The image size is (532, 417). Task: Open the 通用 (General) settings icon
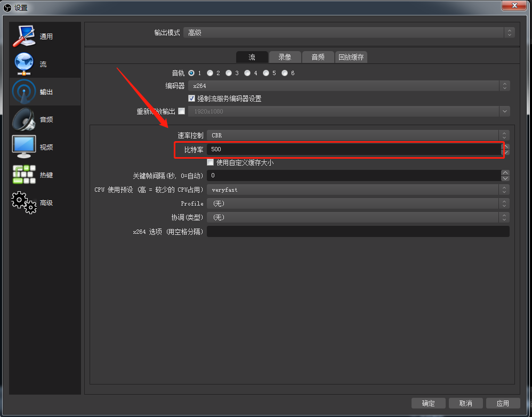pyautogui.click(x=24, y=36)
